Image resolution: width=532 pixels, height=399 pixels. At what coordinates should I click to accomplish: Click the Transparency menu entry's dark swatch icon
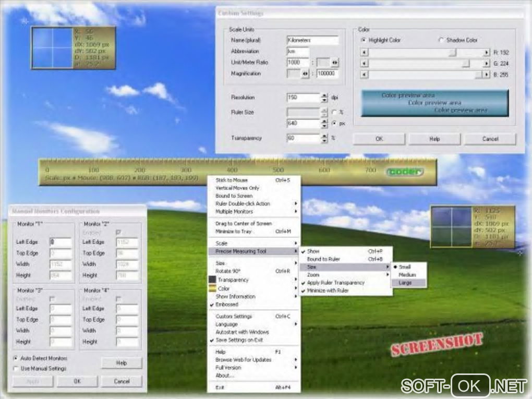(x=212, y=280)
